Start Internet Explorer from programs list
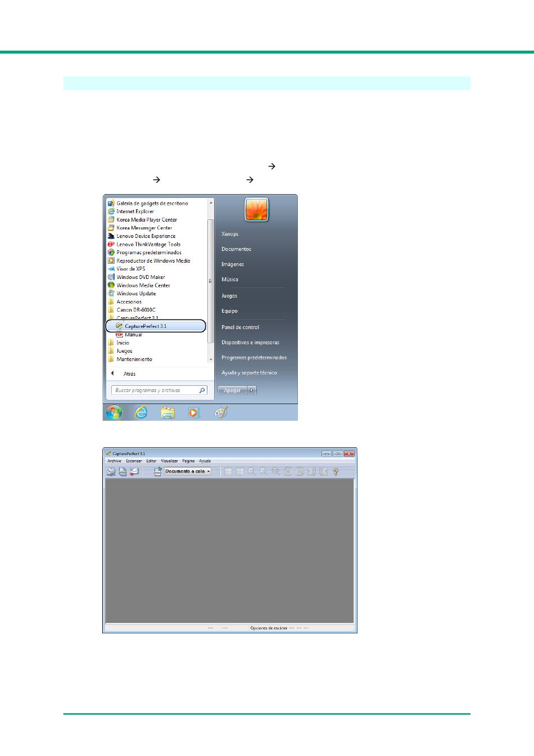The image size is (534, 756). [x=131, y=211]
